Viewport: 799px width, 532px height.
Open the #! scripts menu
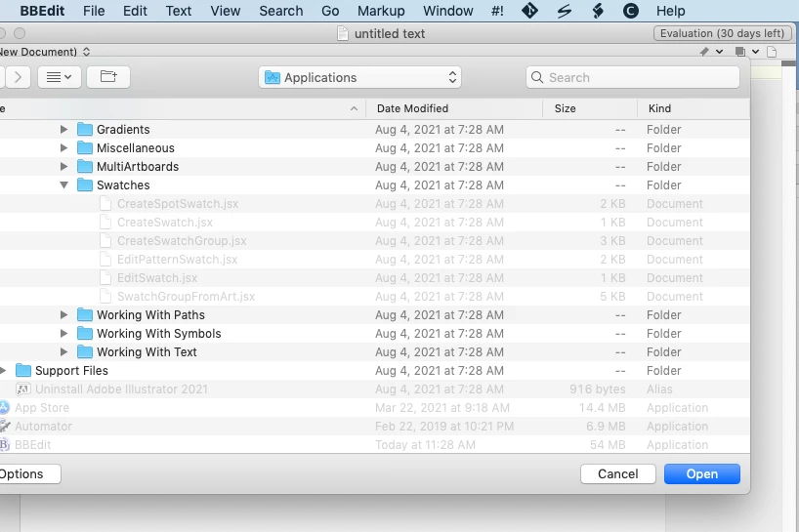click(497, 11)
